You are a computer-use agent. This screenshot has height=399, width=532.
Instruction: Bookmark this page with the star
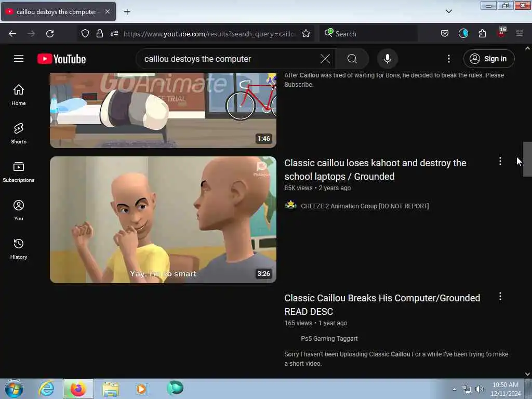point(306,33)
